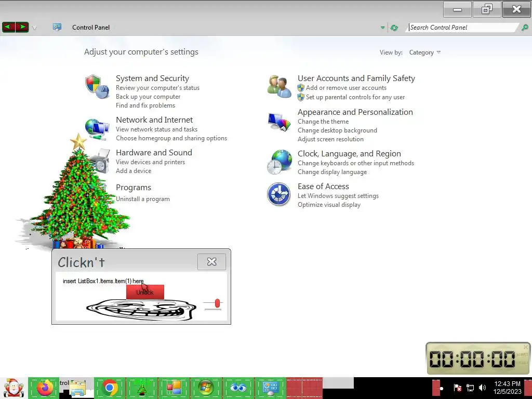
Task: Open the View by Category dropdown
Action: click(x=424, y=52)
